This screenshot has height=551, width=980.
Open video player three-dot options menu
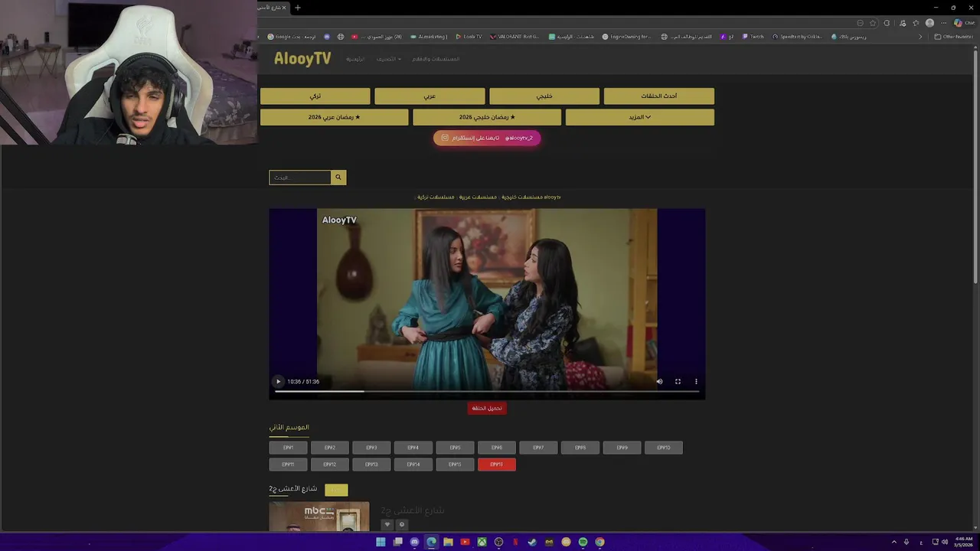pyautogui.click(x=696, y=381)
